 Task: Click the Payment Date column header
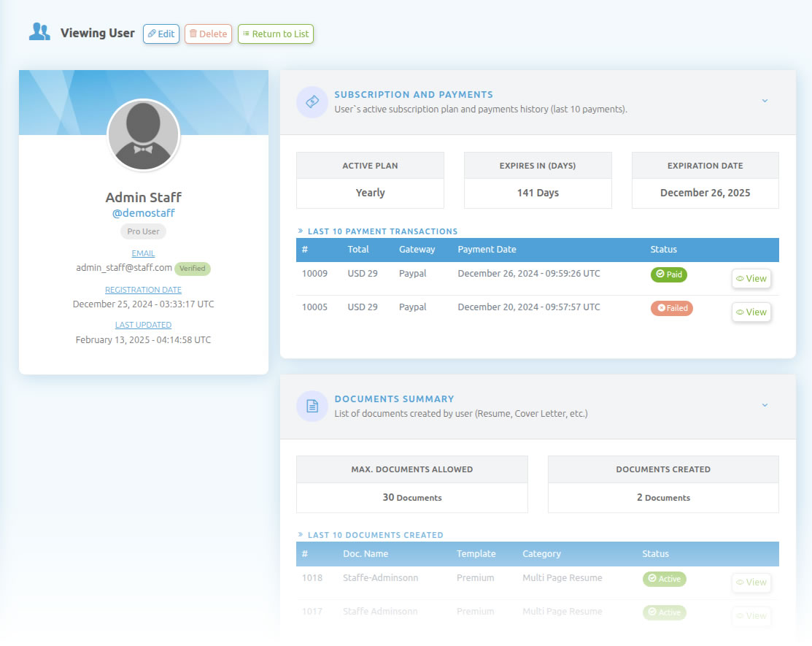[487, 249]
